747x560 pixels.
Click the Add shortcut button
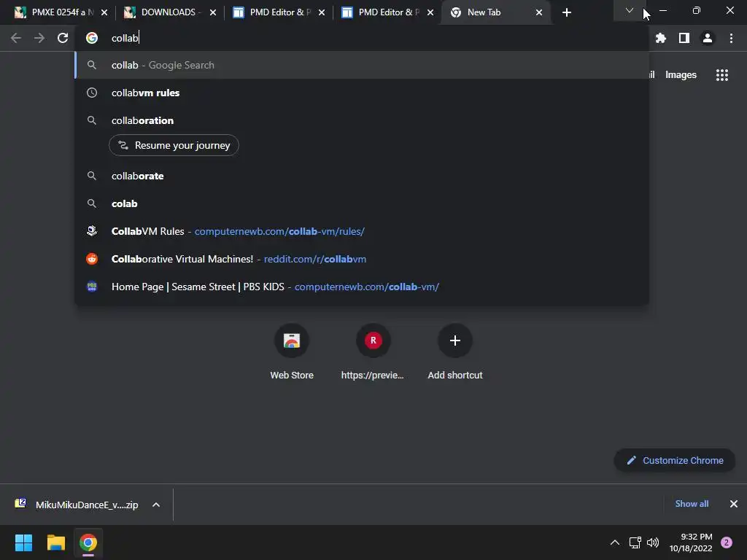tap(455, 352)
